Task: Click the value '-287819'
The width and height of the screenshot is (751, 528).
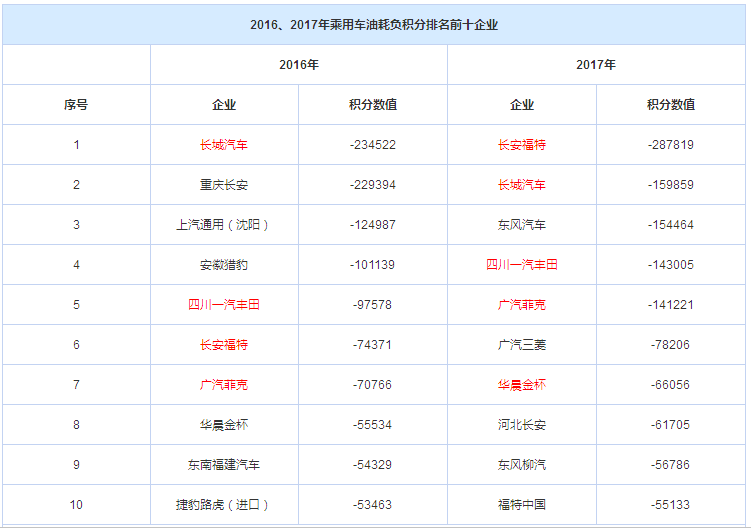Action: point(671,145)
